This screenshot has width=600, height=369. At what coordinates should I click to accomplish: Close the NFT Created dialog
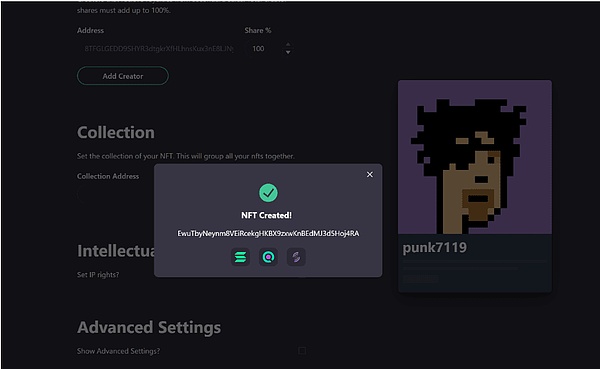click(370, 175)
